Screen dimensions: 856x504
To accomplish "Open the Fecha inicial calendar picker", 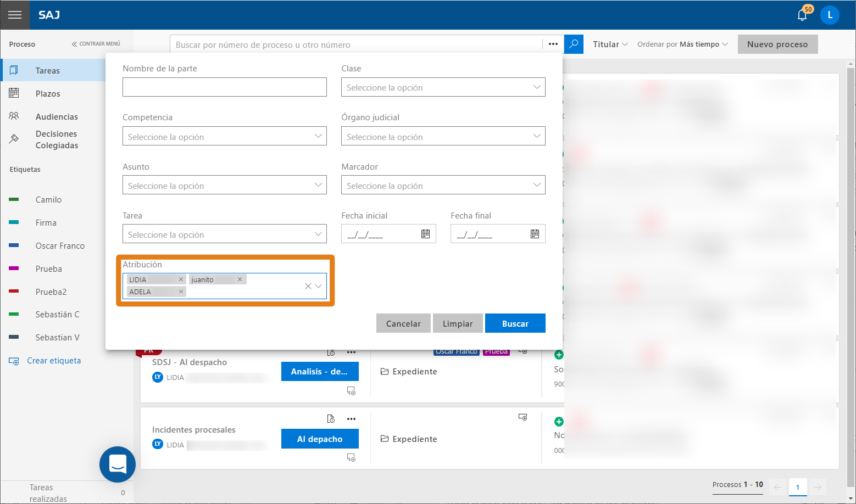I will (x=425, y=234).
